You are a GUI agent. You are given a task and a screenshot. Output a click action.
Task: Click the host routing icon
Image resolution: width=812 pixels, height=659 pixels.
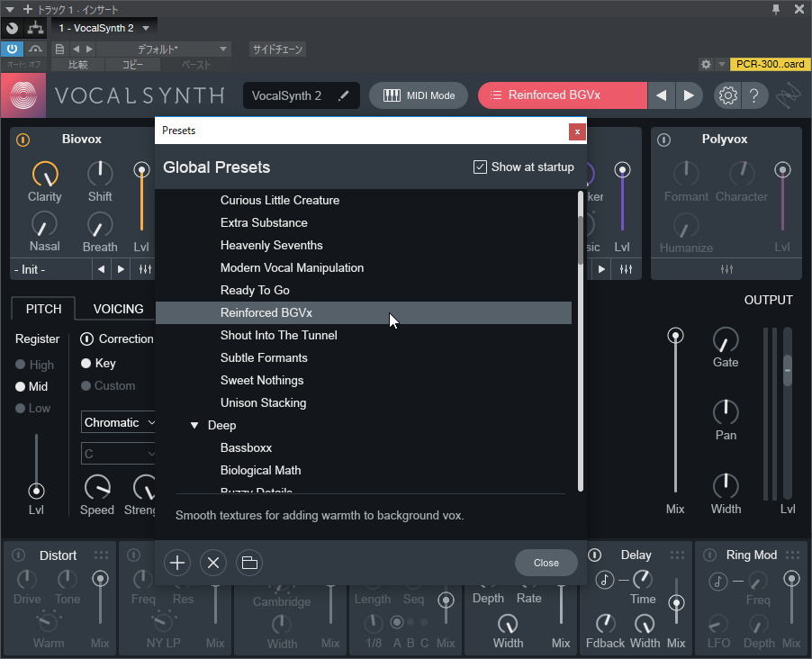click(36, 28)
